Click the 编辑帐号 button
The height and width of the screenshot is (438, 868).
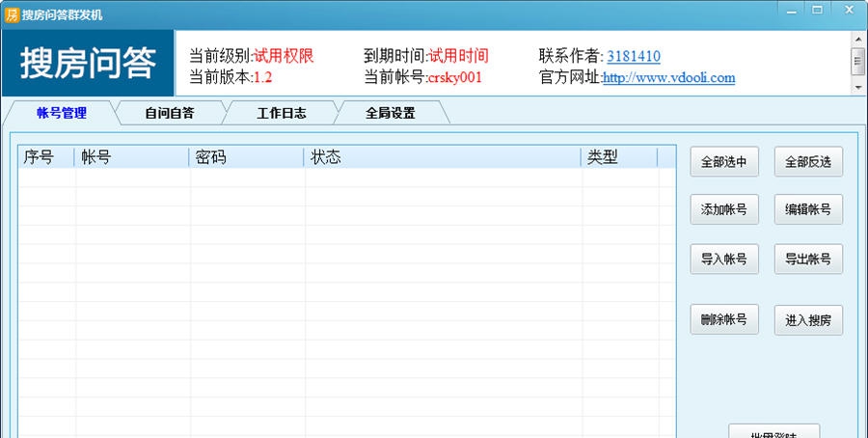808,209
